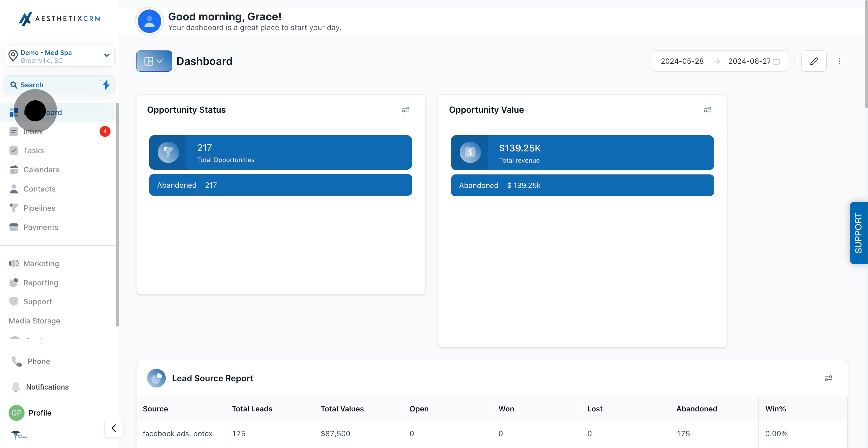
Task: Open the three-dot dashboard options menu
Action: 839,61
